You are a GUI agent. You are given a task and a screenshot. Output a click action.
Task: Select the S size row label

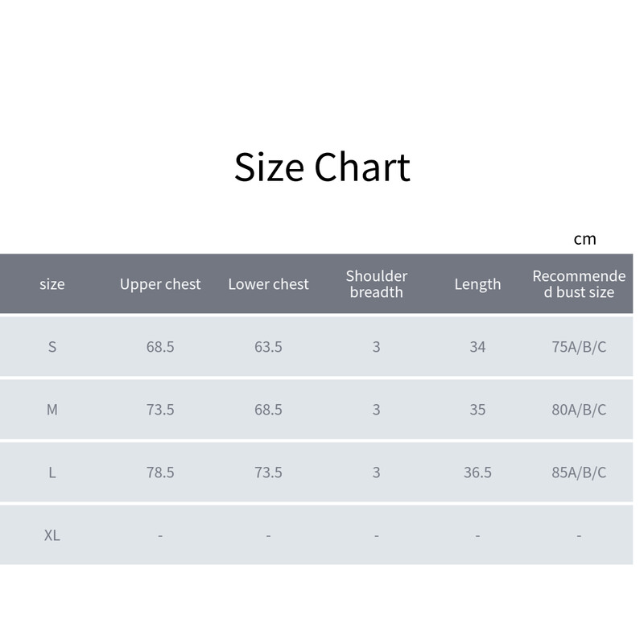pos(52,347)
